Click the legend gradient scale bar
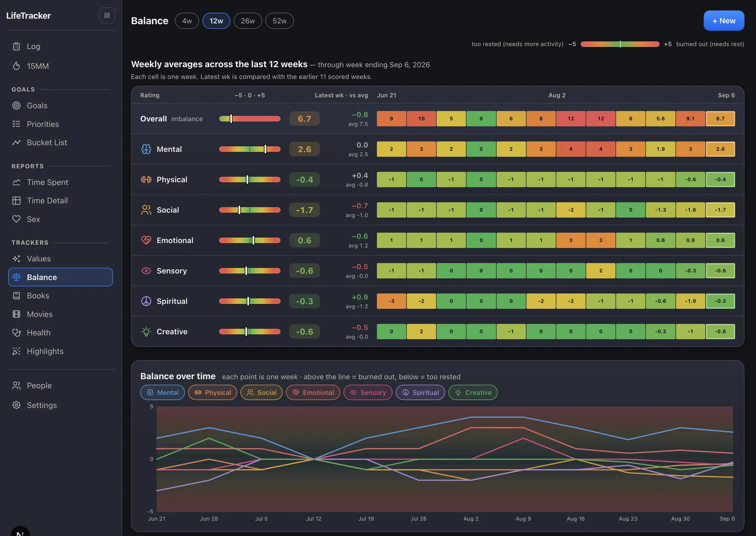The width and height of the screenshot is (756, 536). tap(620, 44)
